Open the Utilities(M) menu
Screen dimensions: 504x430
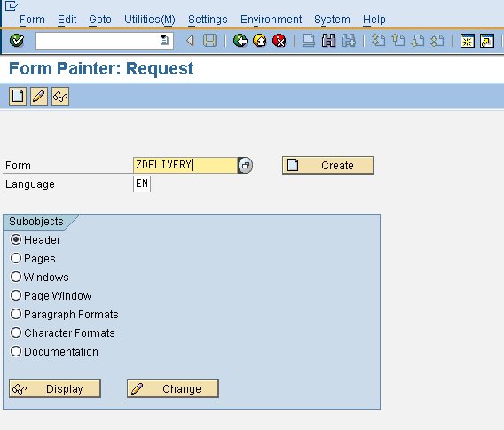150,20
